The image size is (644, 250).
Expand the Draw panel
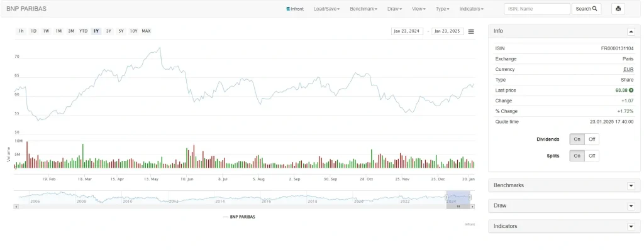coord(631,206)
